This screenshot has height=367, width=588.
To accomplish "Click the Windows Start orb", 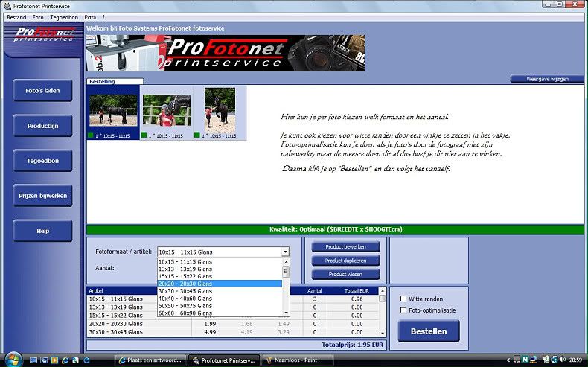I will pyautogui.click(x=10, y=360).
